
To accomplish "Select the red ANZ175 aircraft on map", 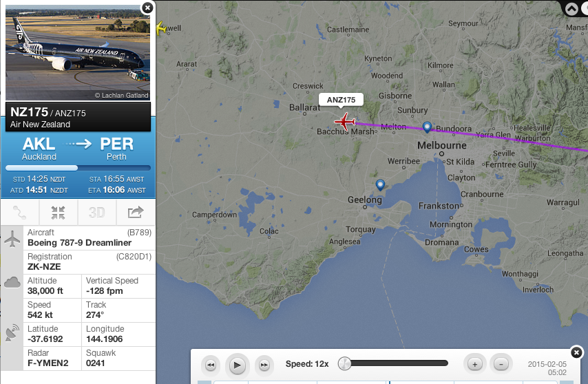I will click(x=345, y=122).
